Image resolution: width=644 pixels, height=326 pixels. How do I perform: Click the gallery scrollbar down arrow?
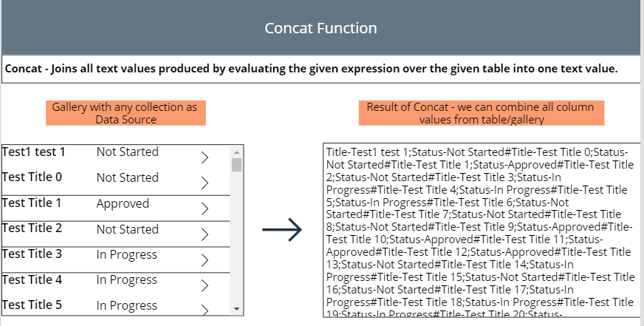coord(236,308)
